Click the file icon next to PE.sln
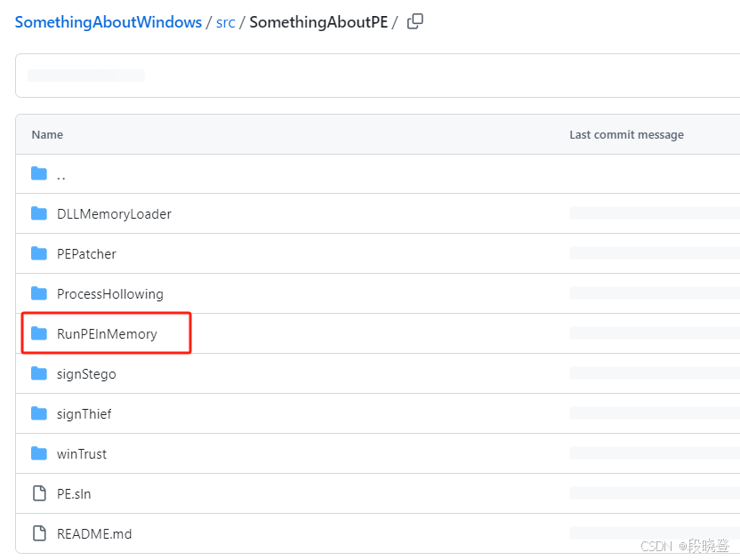The width and height of the screenshot is (740, 560). 39,493
